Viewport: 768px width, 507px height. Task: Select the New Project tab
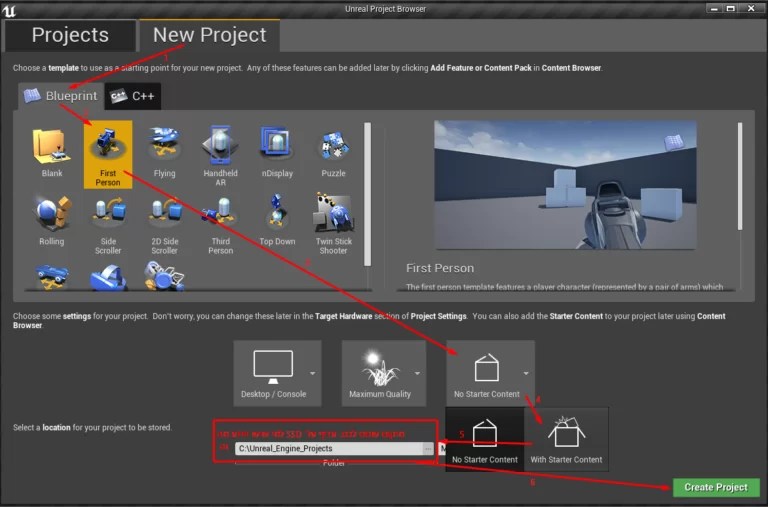tap(210, 35)
